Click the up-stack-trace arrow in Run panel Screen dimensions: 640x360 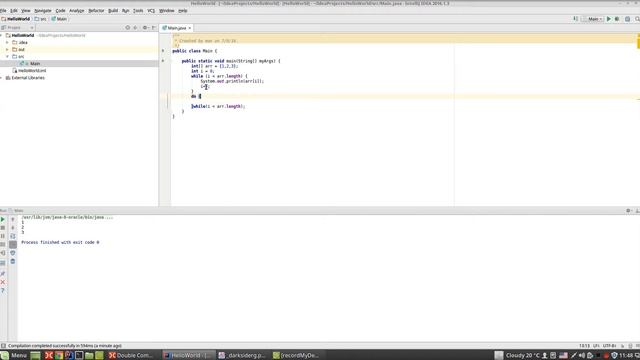tap(13, 220)
